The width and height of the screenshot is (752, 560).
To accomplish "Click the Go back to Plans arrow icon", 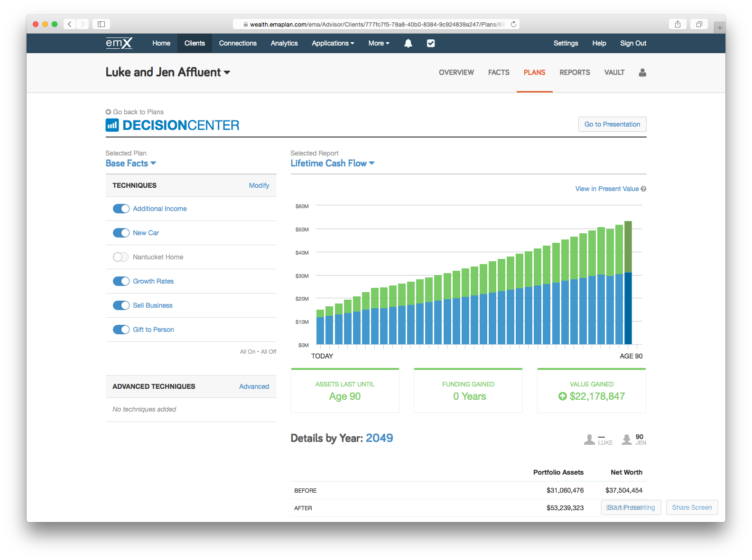I will click(108, 112).
